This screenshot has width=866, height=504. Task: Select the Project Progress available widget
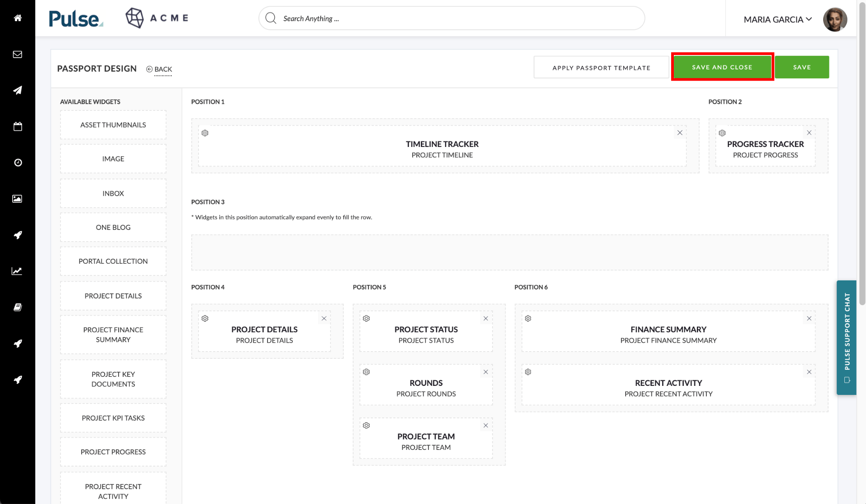(113, 452)
